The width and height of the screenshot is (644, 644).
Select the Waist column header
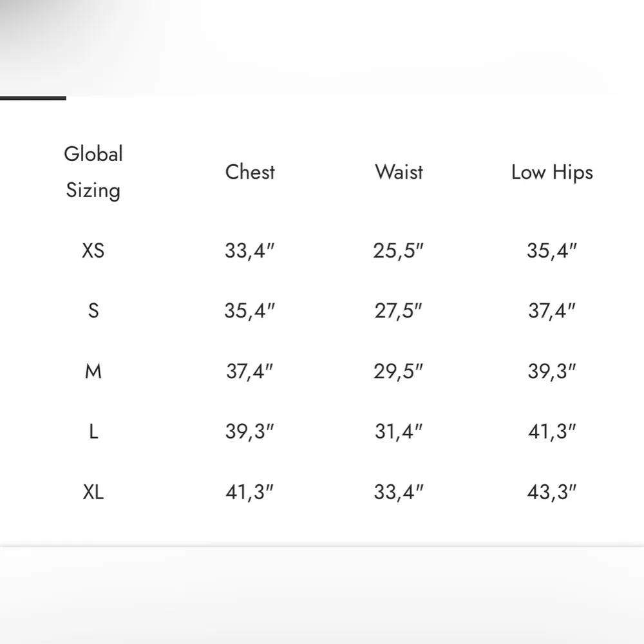point(399,172)
